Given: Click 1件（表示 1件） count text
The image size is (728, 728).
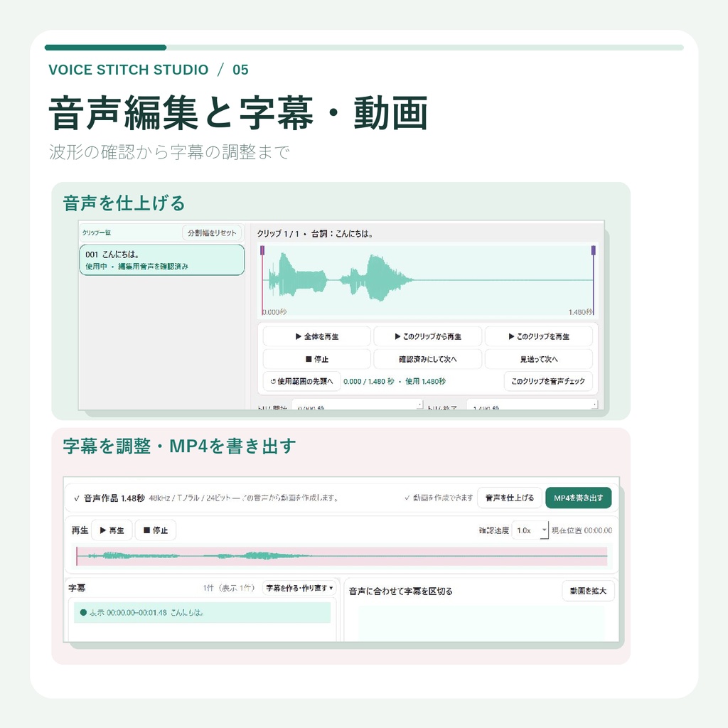Looking at the screenshot, I should click(229, 588).
